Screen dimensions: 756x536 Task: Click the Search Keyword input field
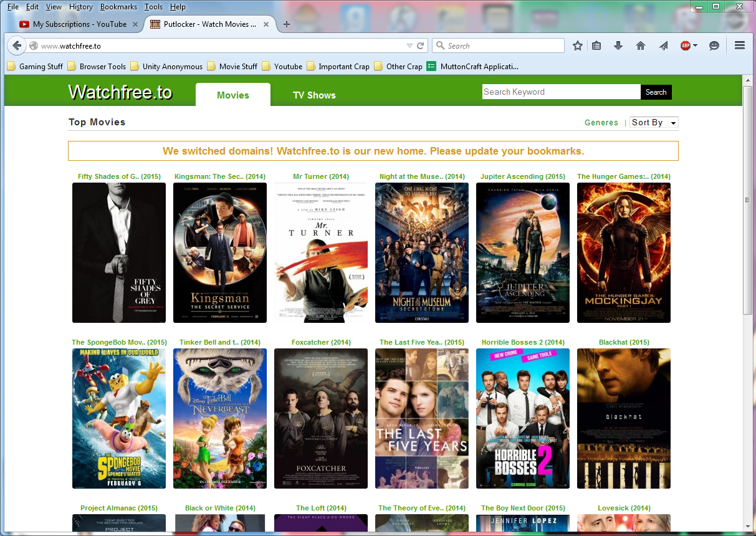tap(562, 92)
